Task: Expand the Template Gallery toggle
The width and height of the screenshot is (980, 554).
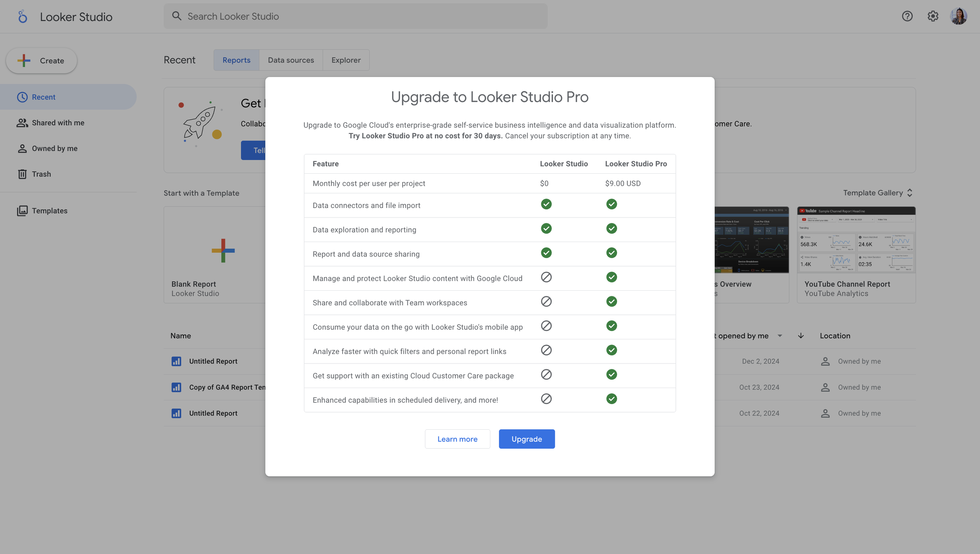Action: [909, 193]
